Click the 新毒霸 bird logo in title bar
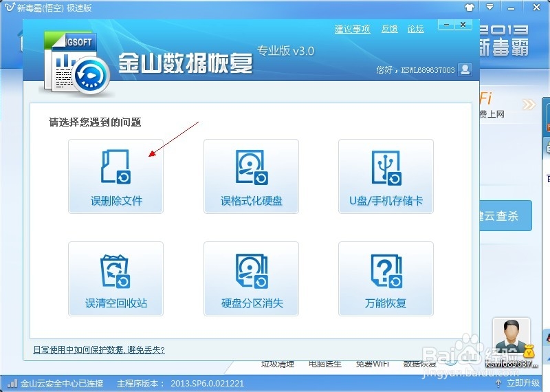 coord(10,7)
